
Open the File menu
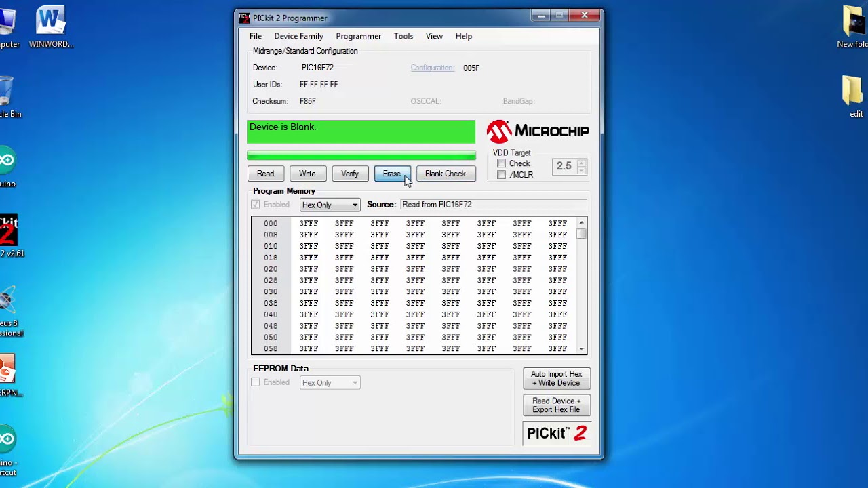coord(256,36)
